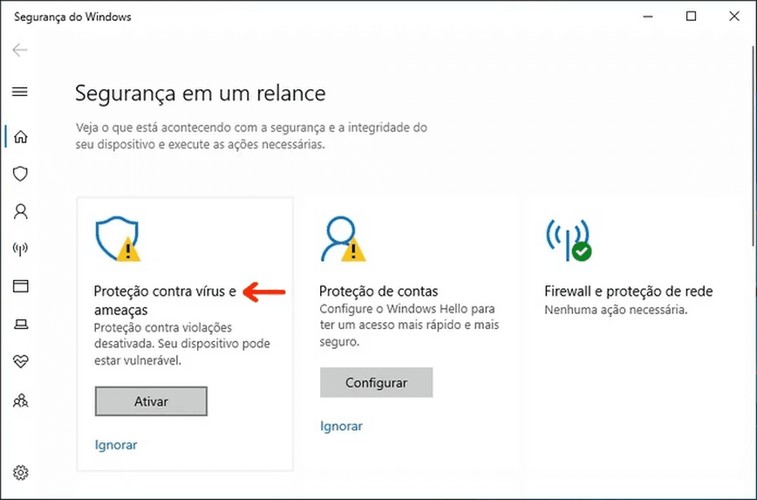Open Firewall network antenna sidebar icon
This screenshot has width=757, height=500.
pos(20,249)
